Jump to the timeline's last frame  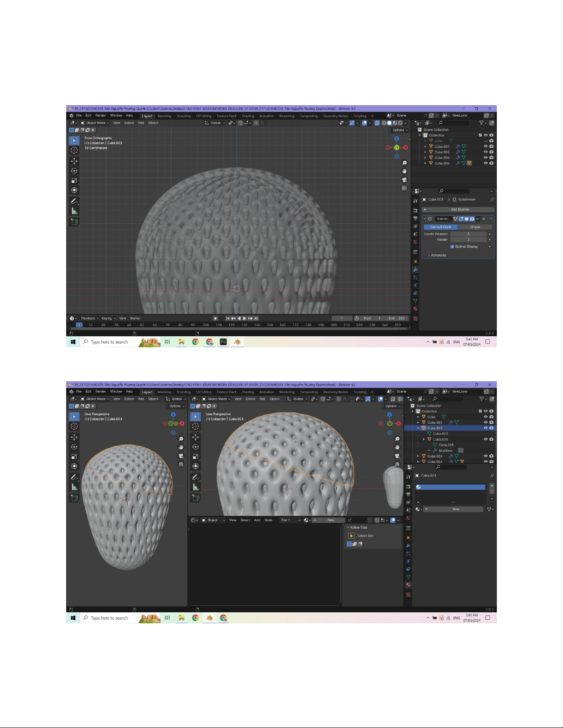click(256, 318)
